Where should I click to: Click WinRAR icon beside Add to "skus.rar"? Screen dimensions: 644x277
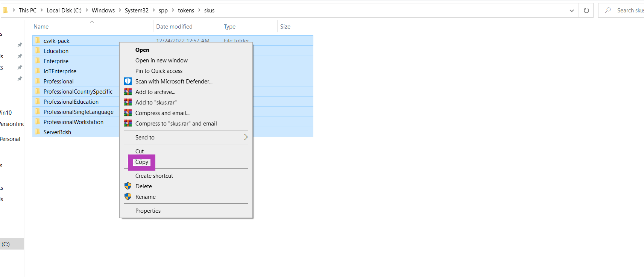pyautogui.click(x=128, y=102)
